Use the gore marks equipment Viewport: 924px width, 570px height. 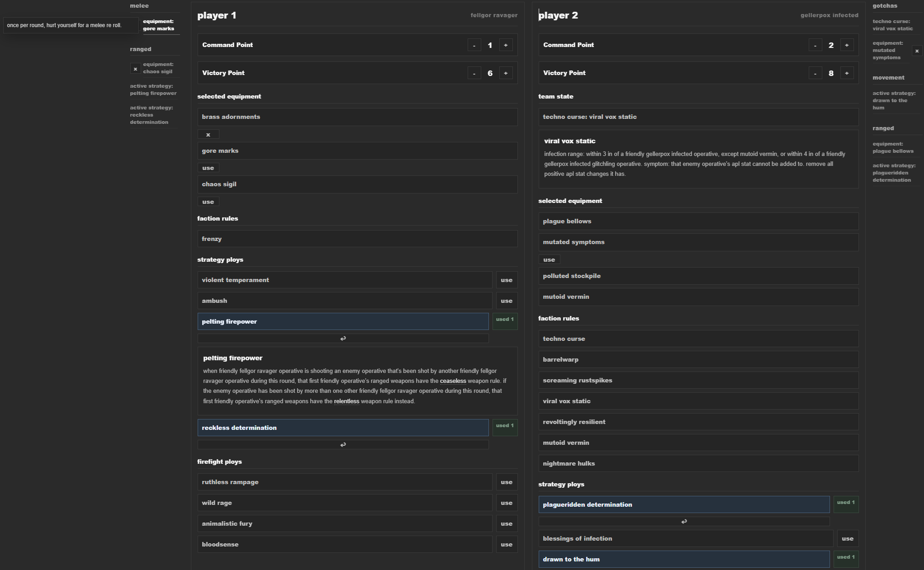pos(208,168)
